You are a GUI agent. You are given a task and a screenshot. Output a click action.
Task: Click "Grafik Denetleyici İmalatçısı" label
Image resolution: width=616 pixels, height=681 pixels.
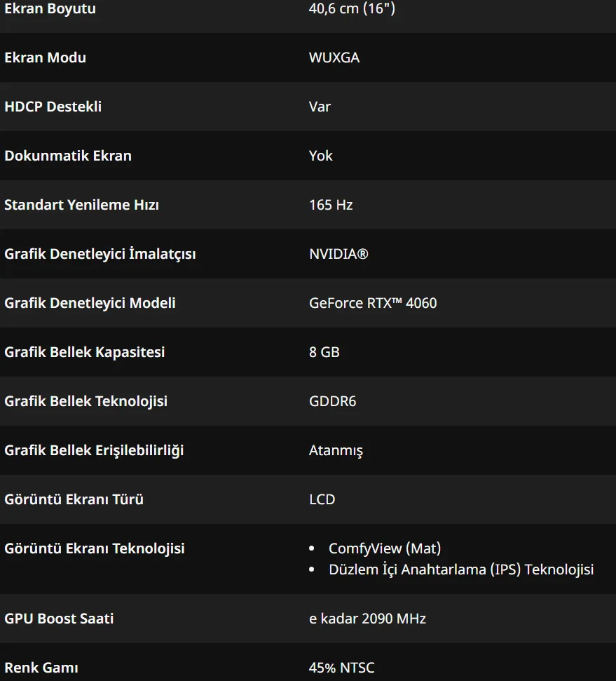coord(100,254)
